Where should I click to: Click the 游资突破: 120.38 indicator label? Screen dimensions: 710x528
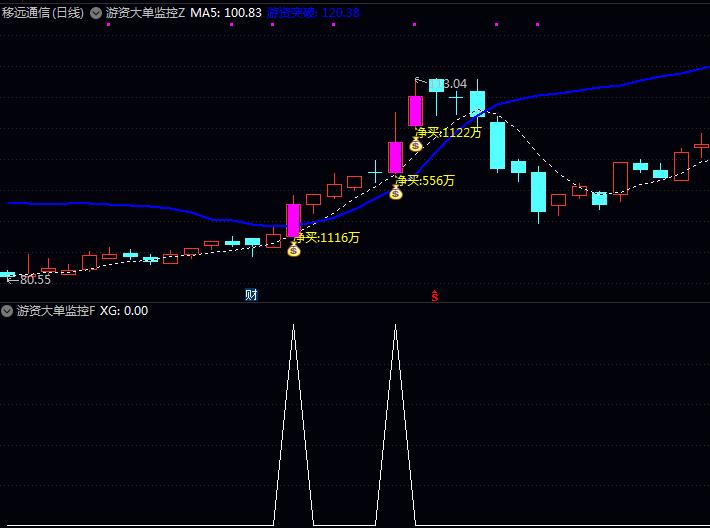(x=313, y=13)
